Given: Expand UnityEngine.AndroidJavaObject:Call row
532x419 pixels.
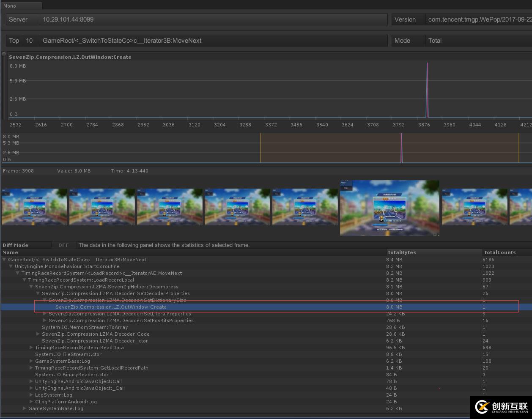Looking at the screenshot, I should [31, 381].
